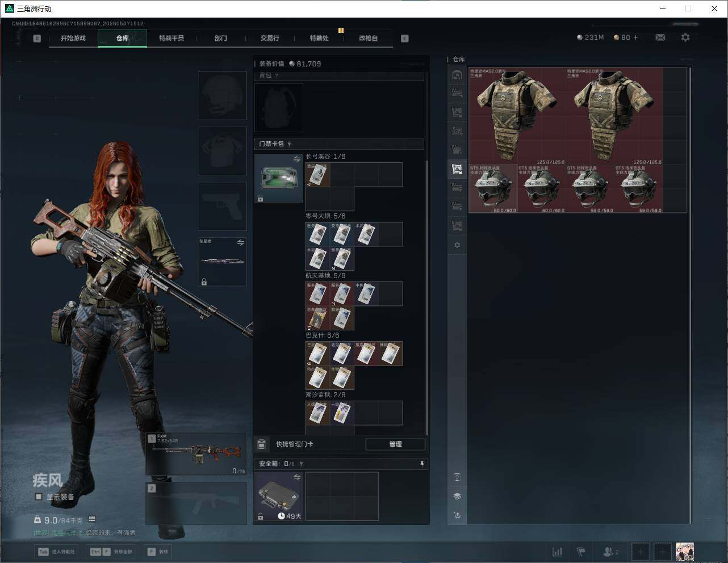Open the friends icon showing 2
Screen dimensions: 728x563
tap(610, 552)
